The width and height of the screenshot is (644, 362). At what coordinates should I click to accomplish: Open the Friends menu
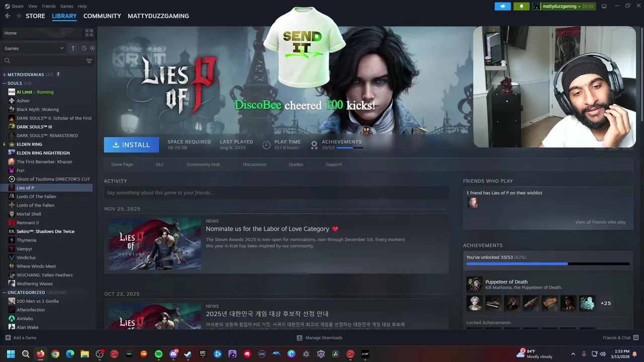[x=49, y=6]
